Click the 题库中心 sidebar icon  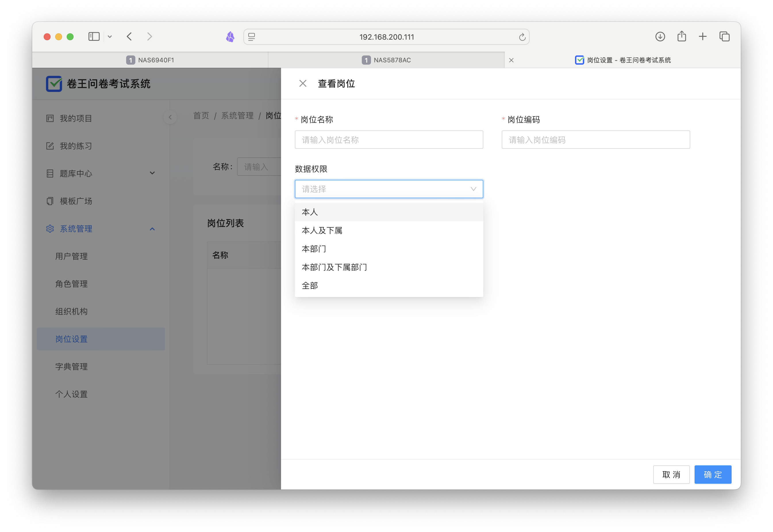(50, 173)
